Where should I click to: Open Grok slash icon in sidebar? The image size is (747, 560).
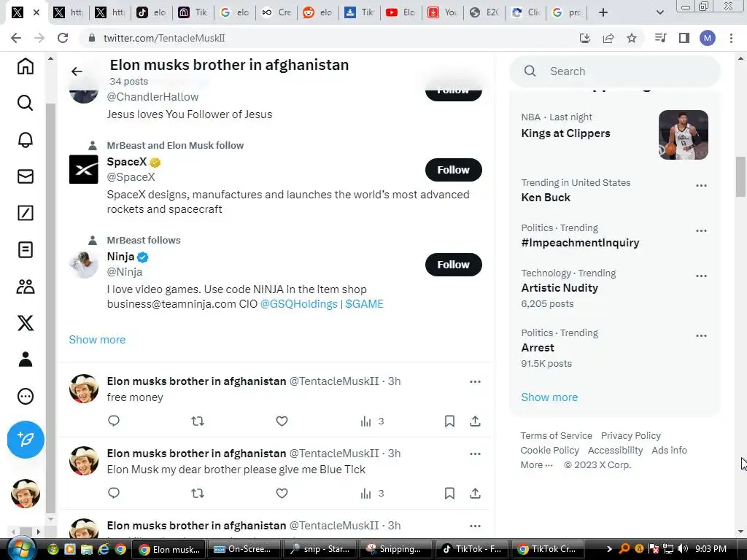26,213
